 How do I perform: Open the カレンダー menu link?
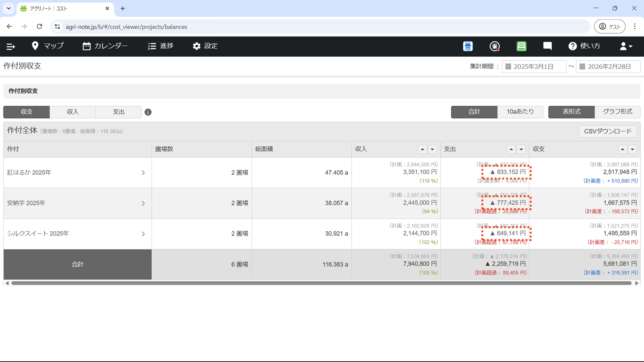point(105,46)
